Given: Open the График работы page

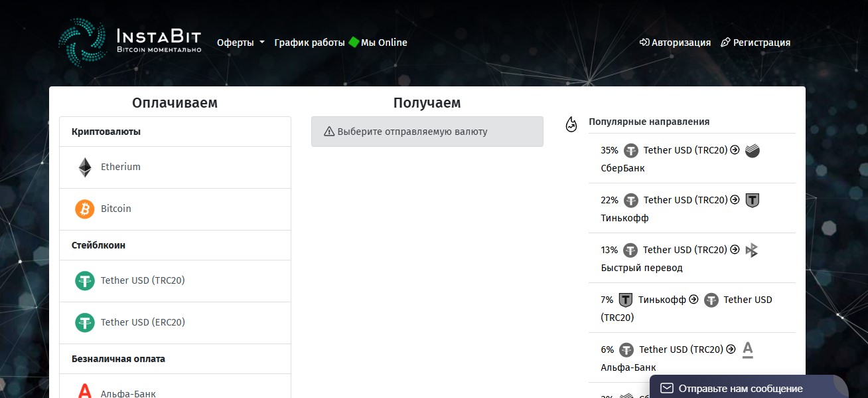Looking at the screenshot, I should point(309,43).
